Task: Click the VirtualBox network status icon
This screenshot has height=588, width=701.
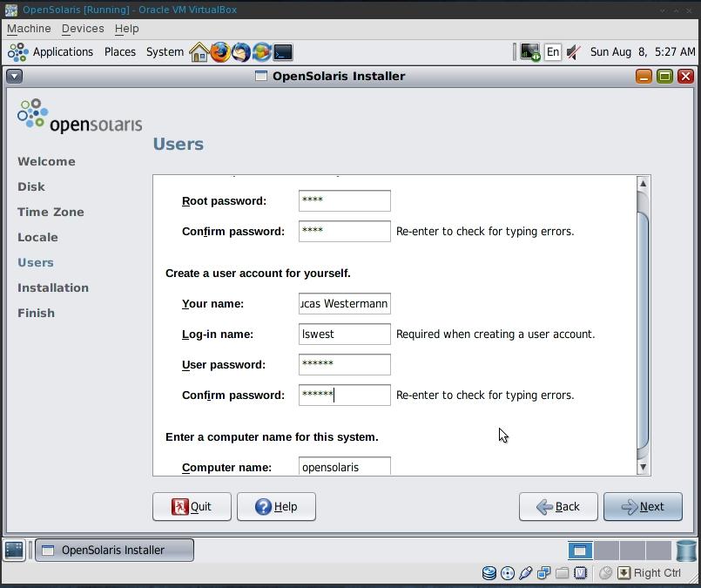Action: point(544,573)
